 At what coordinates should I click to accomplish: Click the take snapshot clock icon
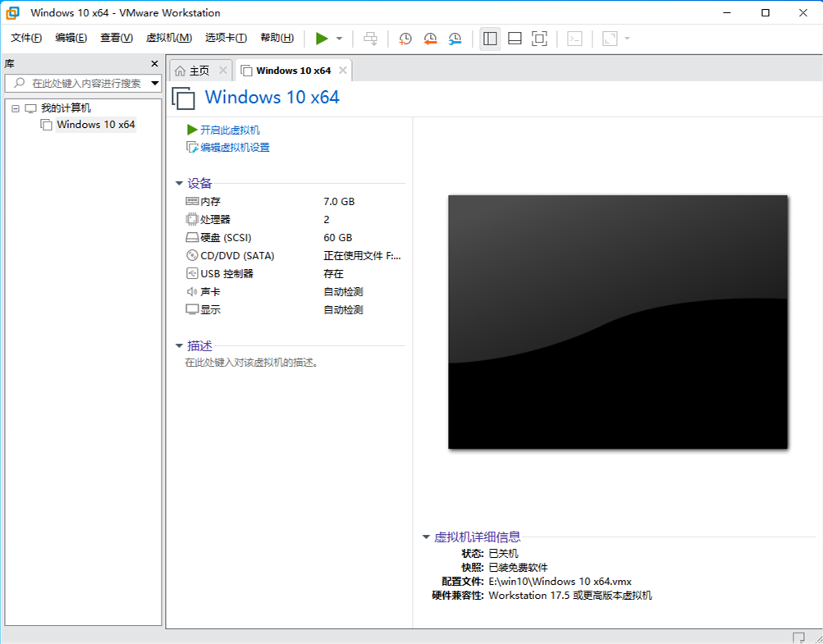click(405, 39)
